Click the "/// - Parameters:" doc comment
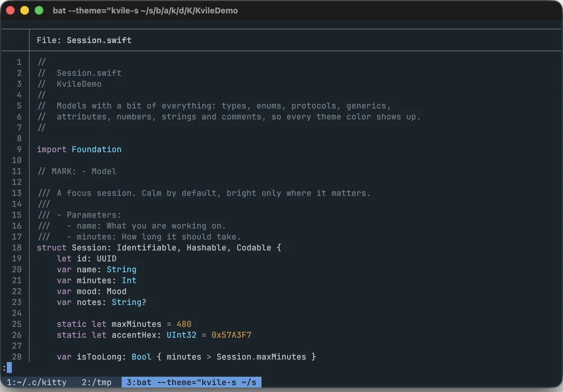Image resolution: width=563 pixels, height=392 pixels. [x=79, y=215]
